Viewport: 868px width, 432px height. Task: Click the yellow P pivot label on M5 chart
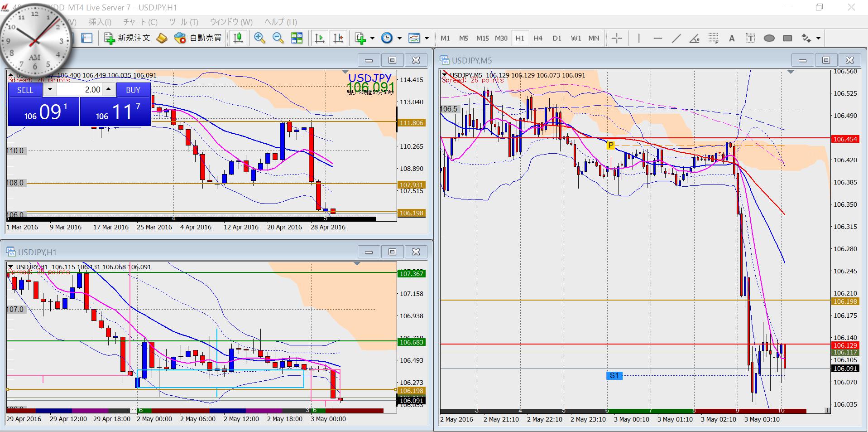(x=611, y=145)
